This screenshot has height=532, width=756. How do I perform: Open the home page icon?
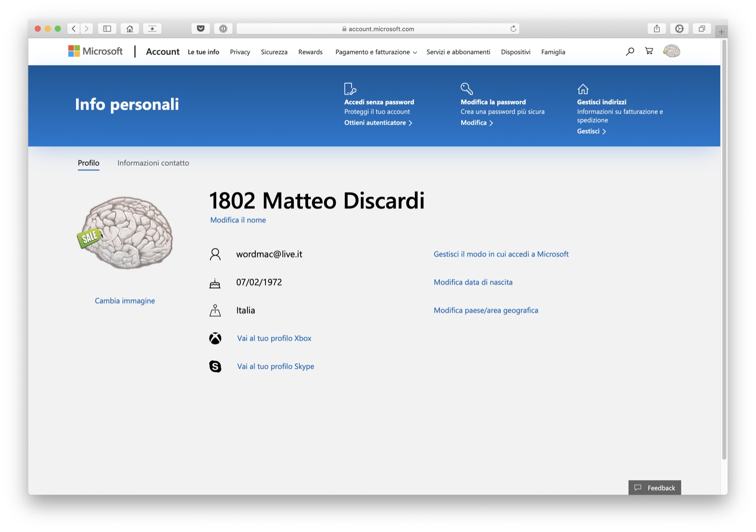[129, 29]
